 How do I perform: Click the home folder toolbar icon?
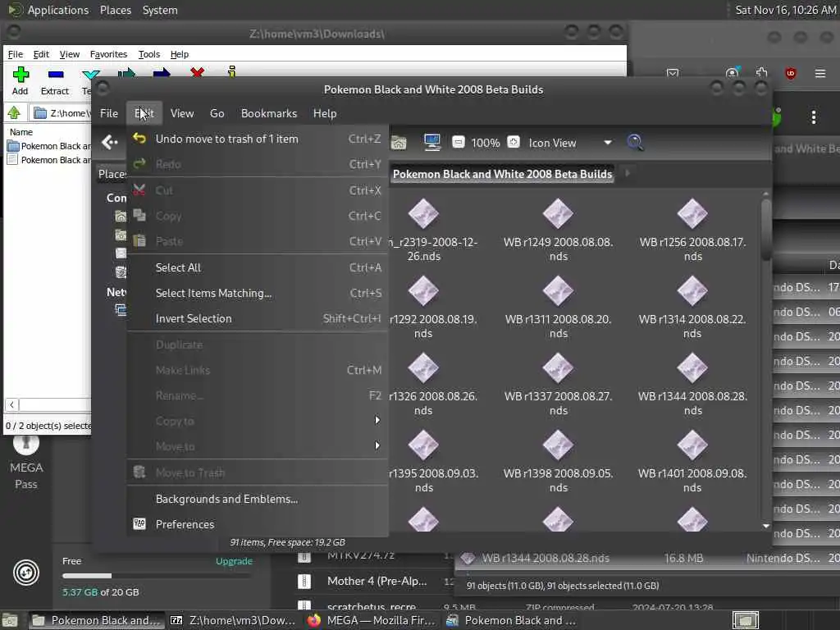[399, 143]
